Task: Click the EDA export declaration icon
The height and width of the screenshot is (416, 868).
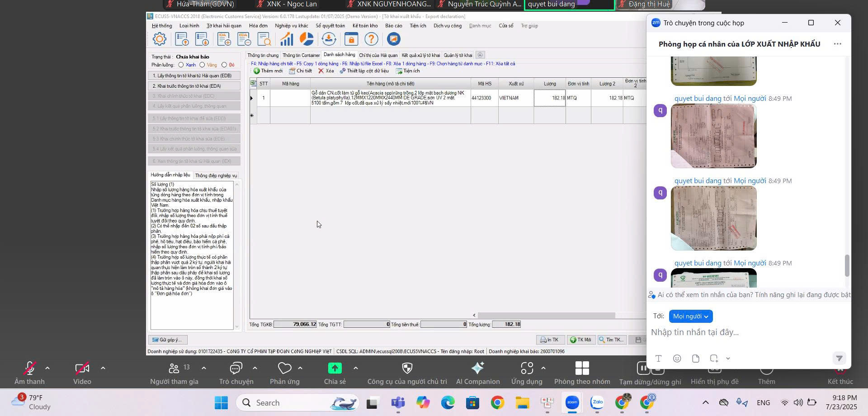Action: coord(244,39)
